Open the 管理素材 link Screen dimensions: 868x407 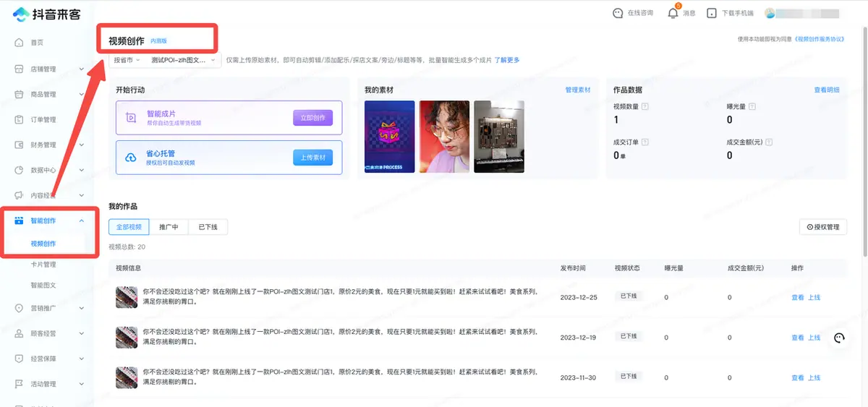click(578, 90)
